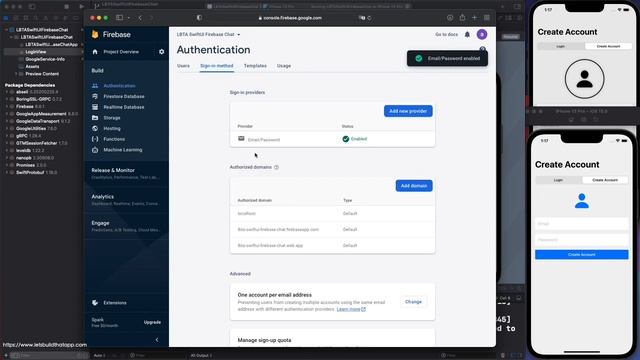The width and height of the screenshot is (640, 360).
Task: Click Safari back navigation arrow
Action: click(140, 18)
